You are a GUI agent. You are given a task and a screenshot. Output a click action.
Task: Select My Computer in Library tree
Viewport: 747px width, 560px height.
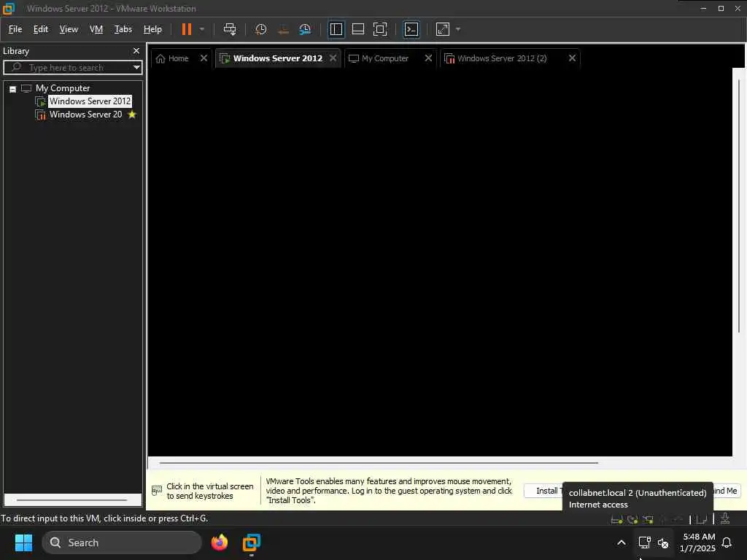[x=63, y=88]
